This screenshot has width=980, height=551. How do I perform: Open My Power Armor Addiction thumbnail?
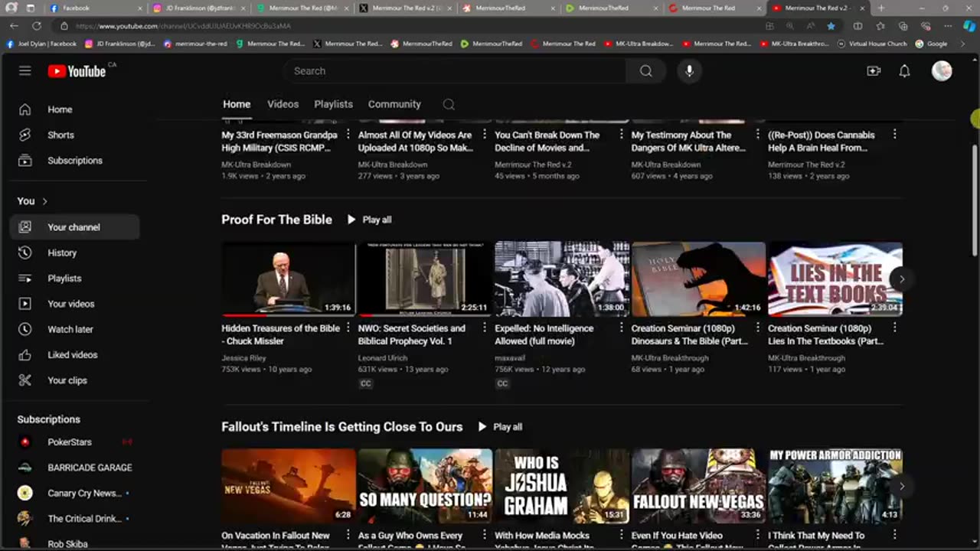[x=835, y=486]
